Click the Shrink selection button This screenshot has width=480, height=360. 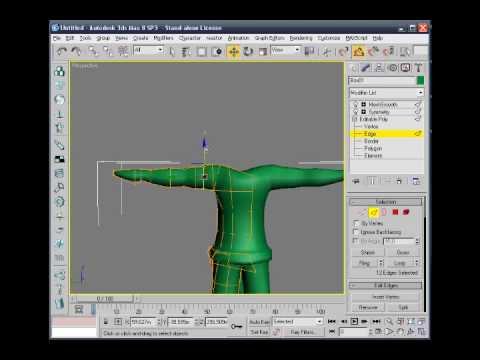[368, 252]
